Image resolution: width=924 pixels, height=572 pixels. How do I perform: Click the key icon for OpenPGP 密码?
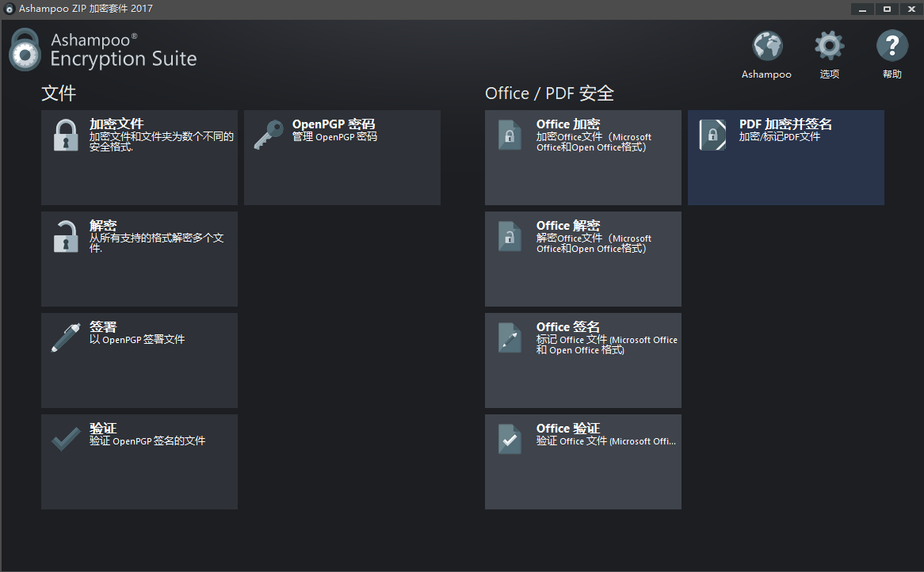(269, 135)
